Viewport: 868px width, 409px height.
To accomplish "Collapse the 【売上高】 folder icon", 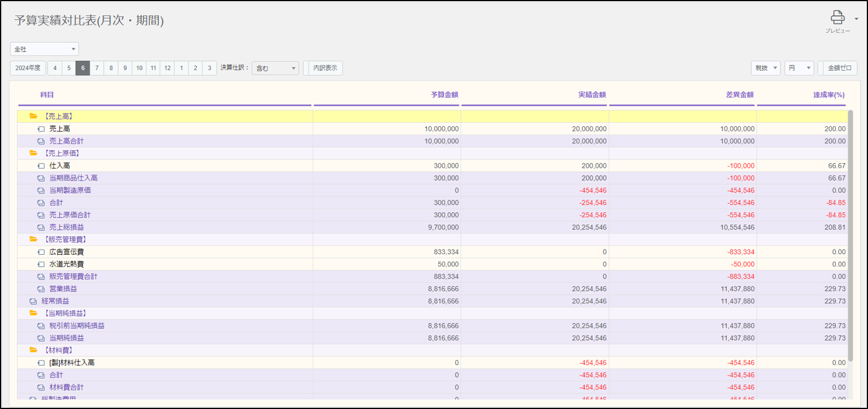I will point(33,116).
